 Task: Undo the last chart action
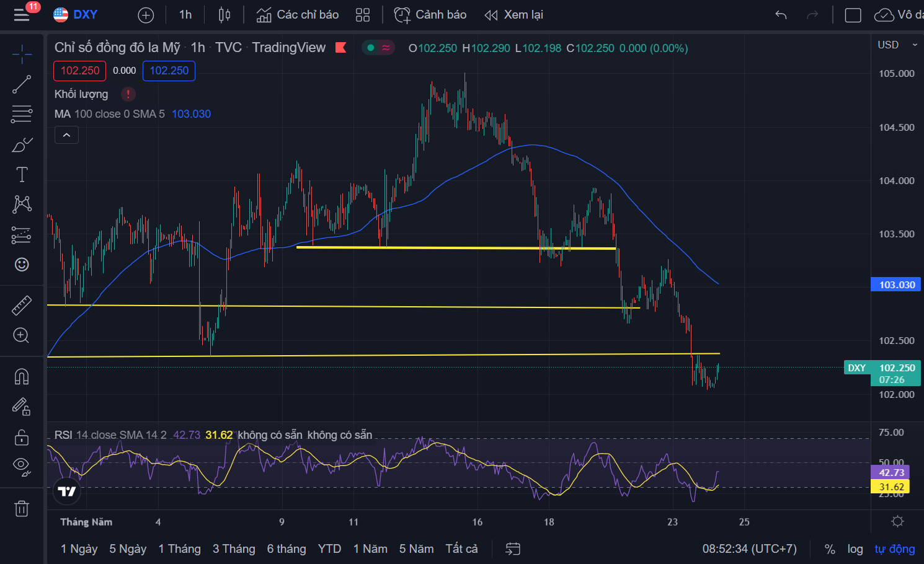[781, 15]
